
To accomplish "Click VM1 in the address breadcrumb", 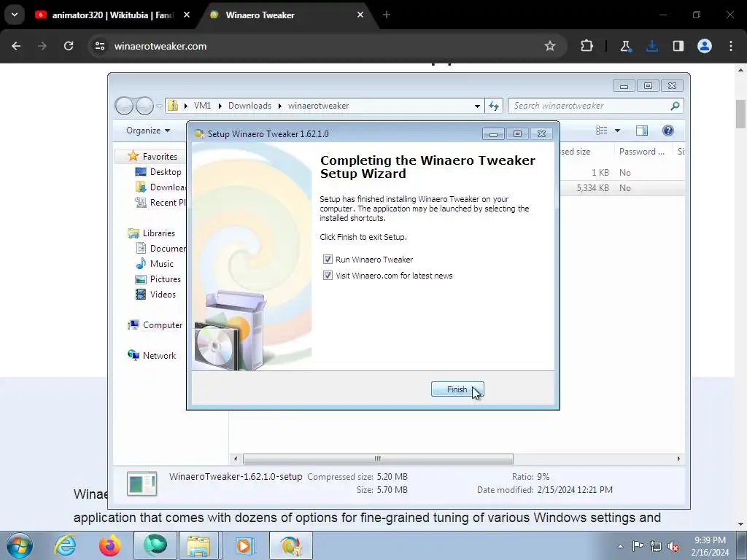I will [x=203, y=106].
